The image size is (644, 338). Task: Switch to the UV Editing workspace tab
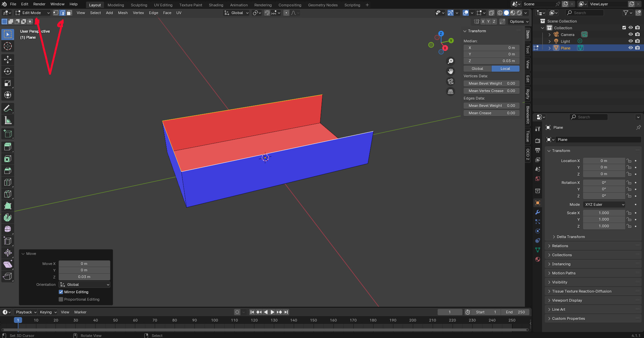[x=163, y=5]
